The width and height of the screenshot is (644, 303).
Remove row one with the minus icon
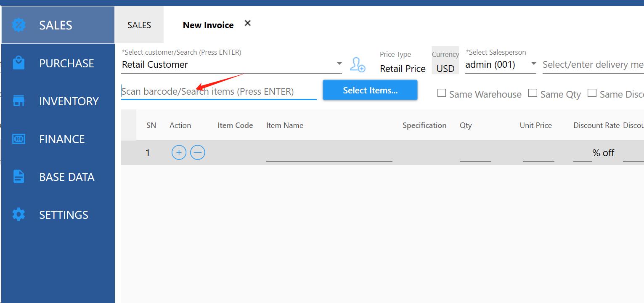198,152
